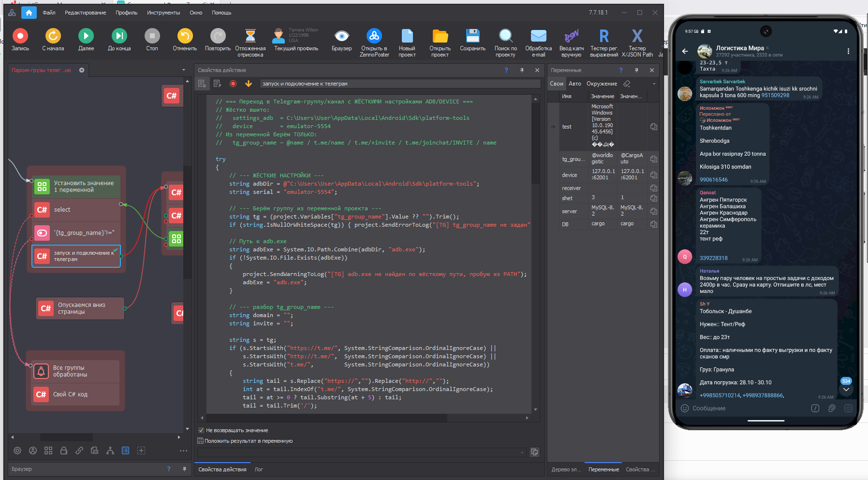Select the 'Опускаемся вниз страницы' action block
Viewport: 868px width, 480px height.
click(80, 308)
